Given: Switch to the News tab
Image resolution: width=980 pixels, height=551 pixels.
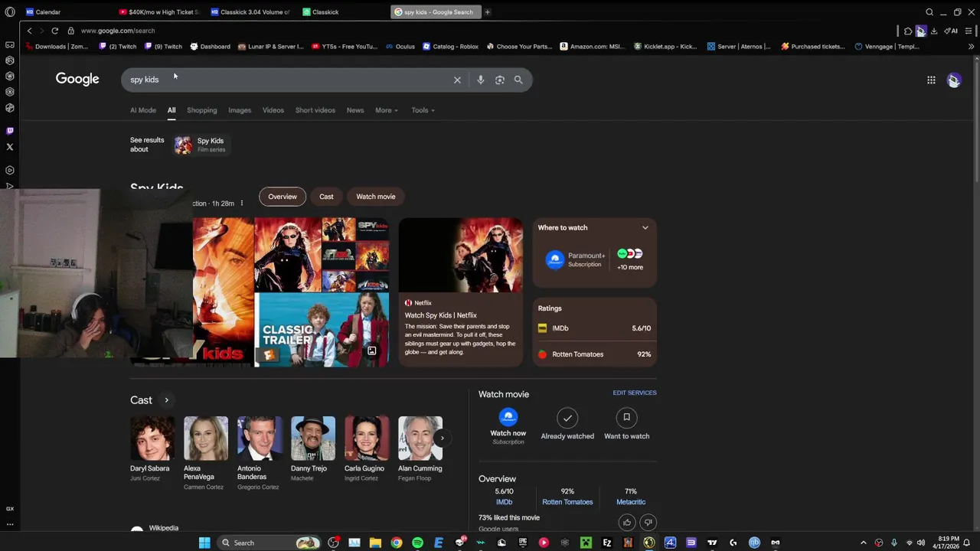Looking at the screenshot, I should click(355, 110).
